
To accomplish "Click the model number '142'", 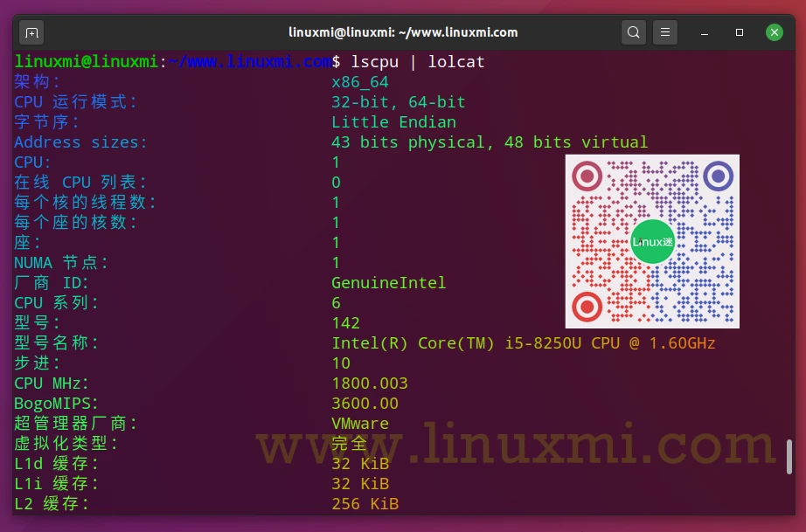I will click(x=345, y=323).
